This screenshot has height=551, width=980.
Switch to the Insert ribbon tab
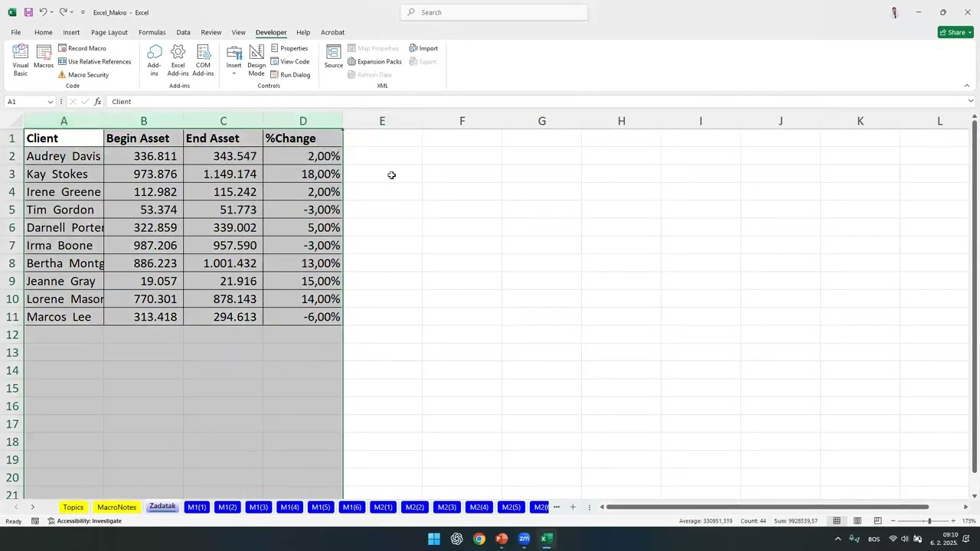[x=71, y=32]
